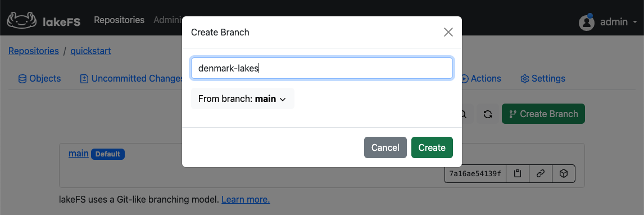This screenshot has height=215, width=644.
Task: Open the Repositories menu in navbar
Action: 119,20
